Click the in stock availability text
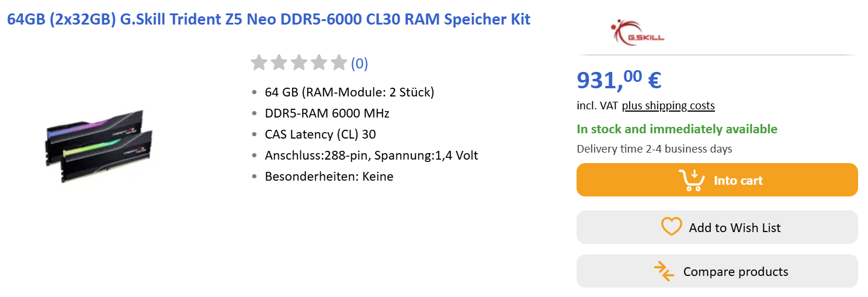This screenshot has width=868, height=297. 676,129
